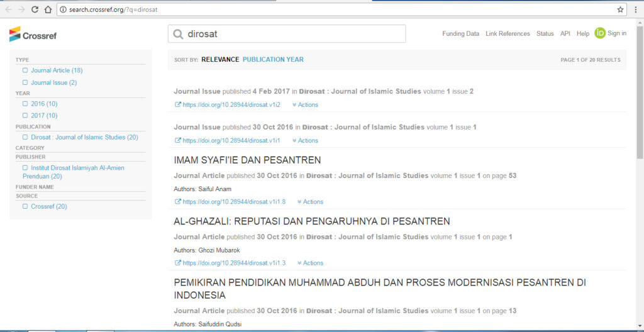This screenshot has width=644, height=332.
Task: Click the browser back arrow
Action: 9,9
